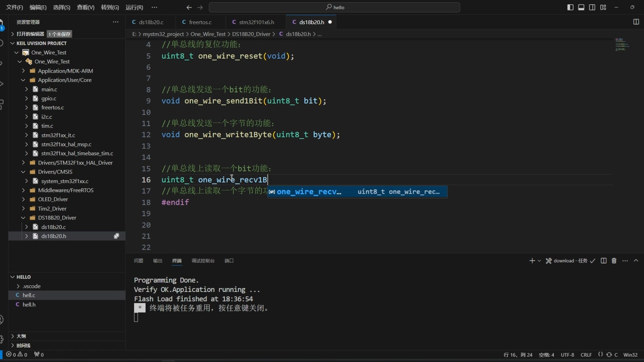The image size is (644, 362).
Task: Open the 选择(S) menu
Action: click(62, 7)
